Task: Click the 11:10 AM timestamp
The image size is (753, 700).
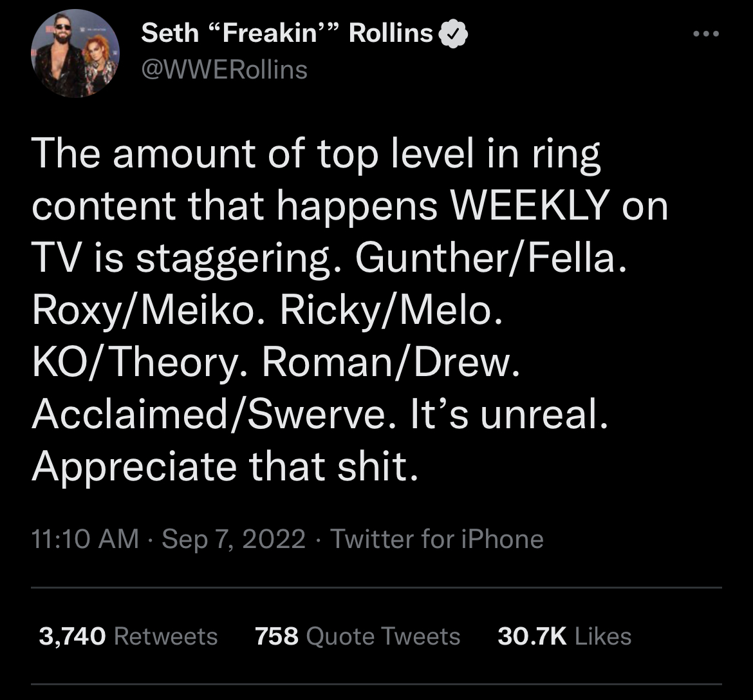Action: (x=85, y=538)
